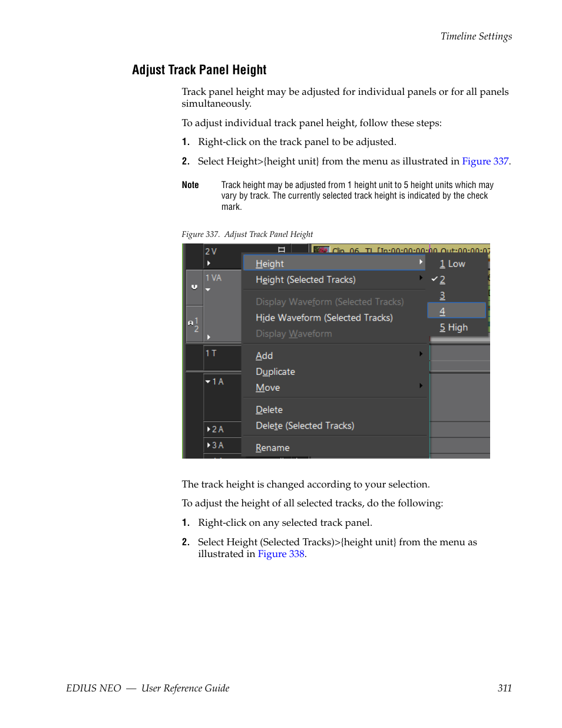Screen dimensions: 562x728
Task: Choose Duplicate from context menu
Action: click(x=334, y=371)
